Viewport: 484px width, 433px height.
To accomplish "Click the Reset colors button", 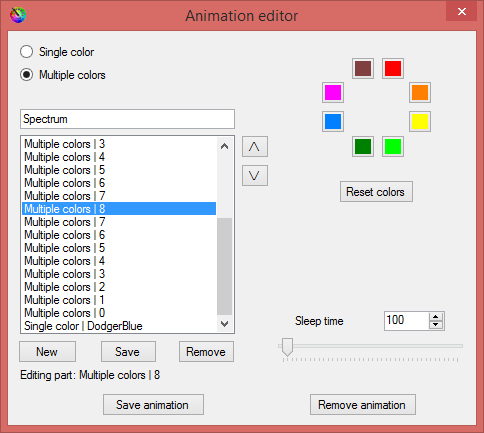I will 376,192.
